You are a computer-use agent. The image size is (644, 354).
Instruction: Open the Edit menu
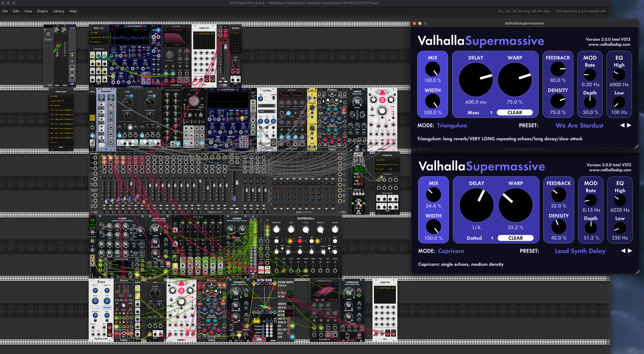pyautogui.click(x=16, y=11)
